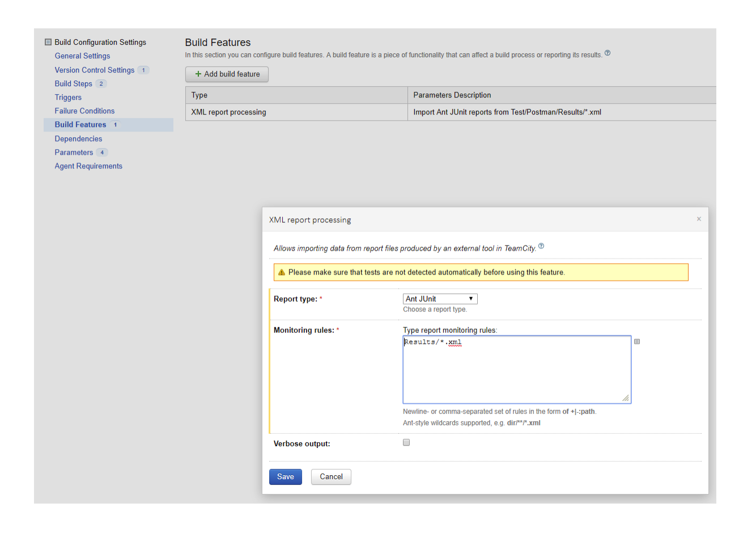Click Import Ant JUnit reports description cell
Screen dimensions: 756x541
(x=562, y=112)
